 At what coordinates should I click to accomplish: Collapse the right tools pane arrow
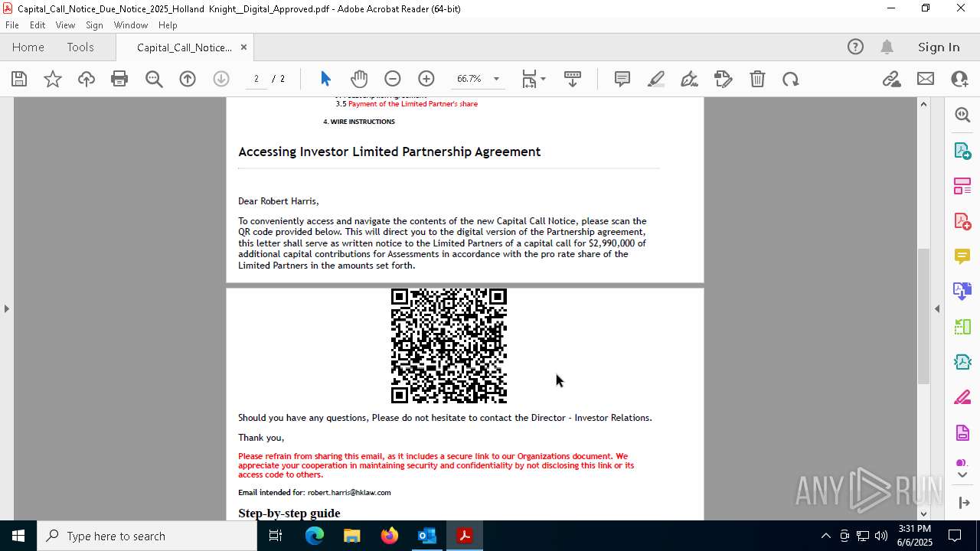coord(937,308)
